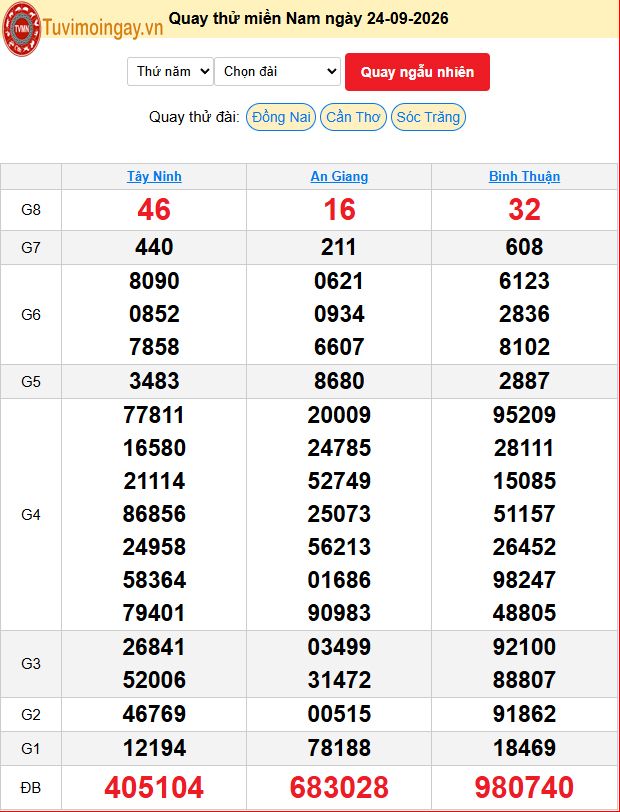Click G1 value 18469
Image resolution: width=620 pixels, height=812 pixels.
point(524,748)
